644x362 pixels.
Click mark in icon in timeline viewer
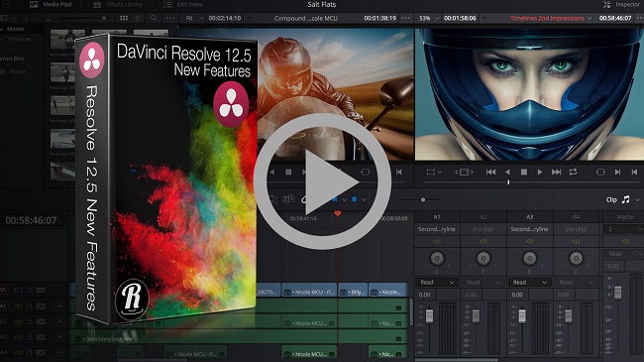tap(617, 172)
